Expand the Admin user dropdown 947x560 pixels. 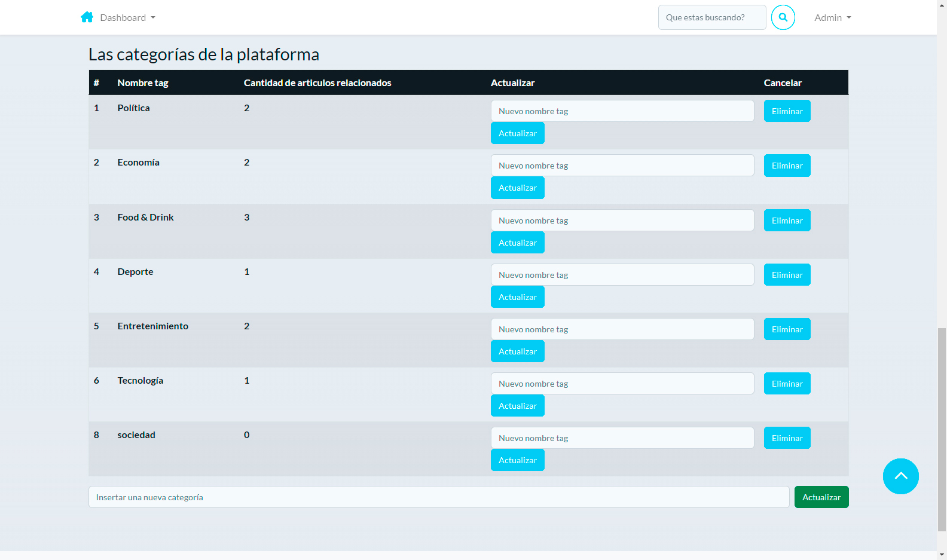point(832,18)
